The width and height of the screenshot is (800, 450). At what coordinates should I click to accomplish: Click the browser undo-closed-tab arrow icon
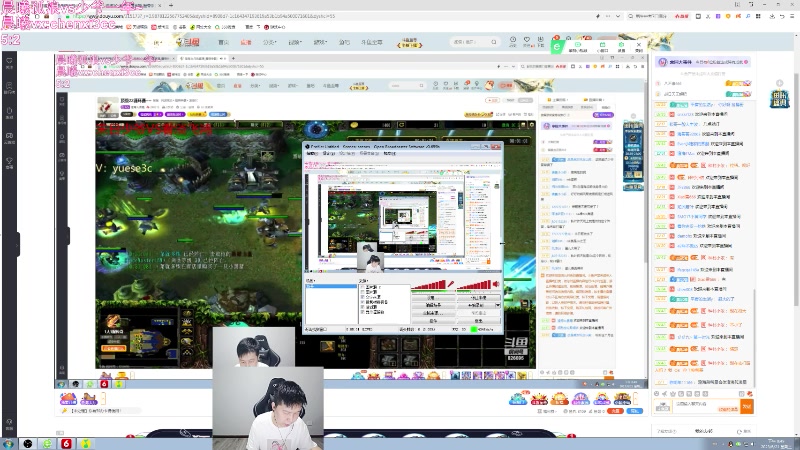coord(782,16)
